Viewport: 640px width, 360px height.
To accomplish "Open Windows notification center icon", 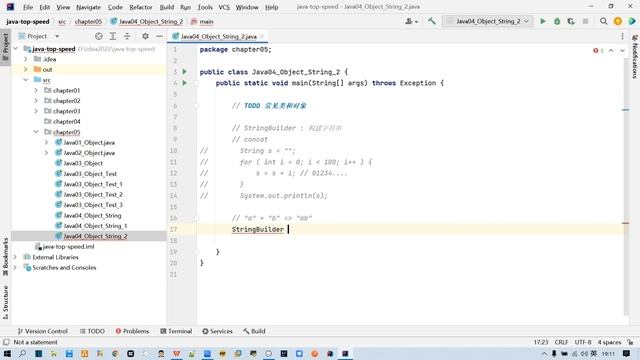I will [627, 353].
